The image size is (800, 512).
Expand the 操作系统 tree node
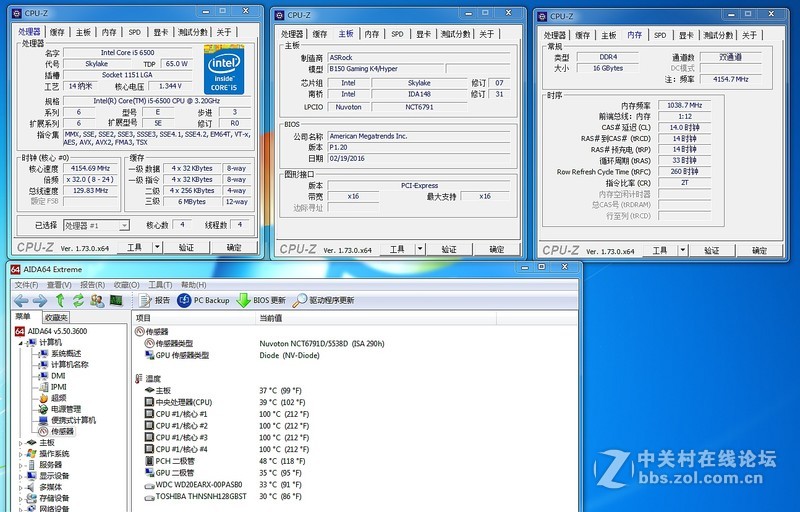21,454
